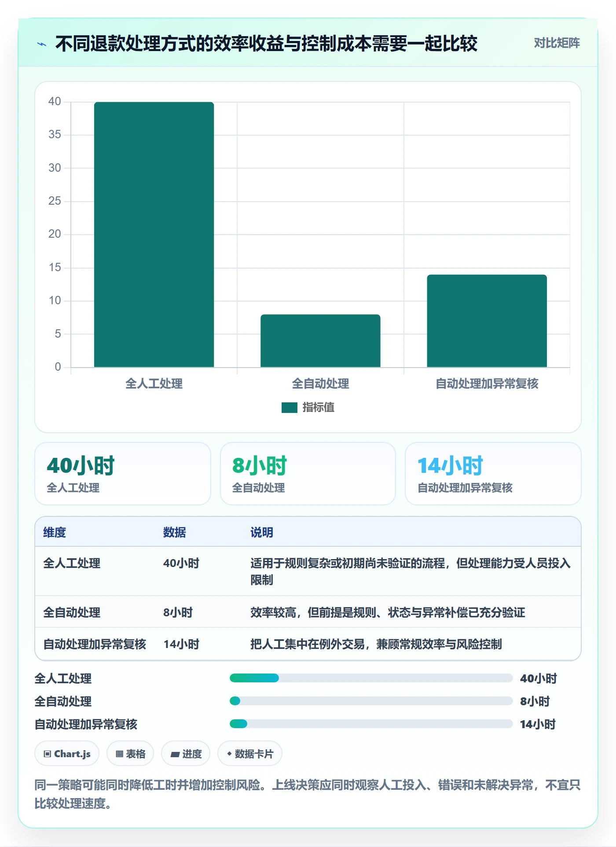Viewport: 616px width, 847px height.
Task: Click the footer note starting 同一策略可能
Action: coord(308,794)
